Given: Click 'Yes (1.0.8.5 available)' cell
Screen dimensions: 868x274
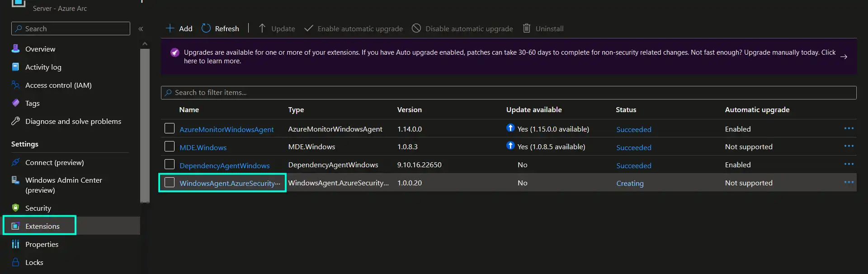Looking at the screenshot, I should coord(551,146).
